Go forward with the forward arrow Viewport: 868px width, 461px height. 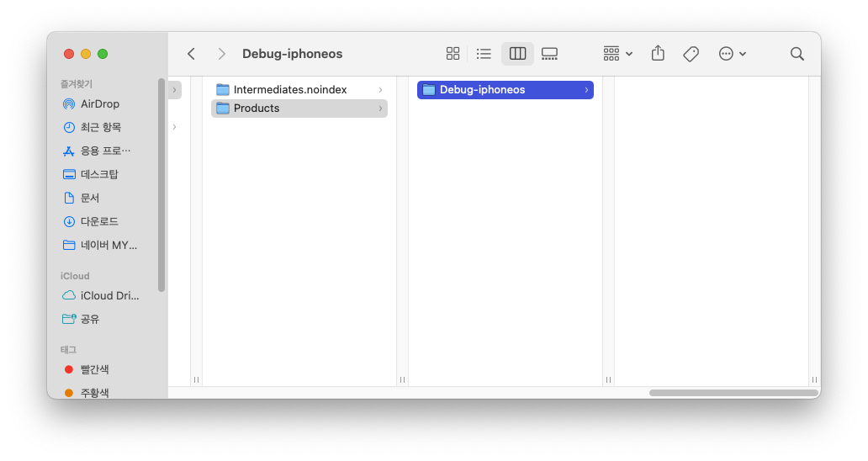pos(221,54)
